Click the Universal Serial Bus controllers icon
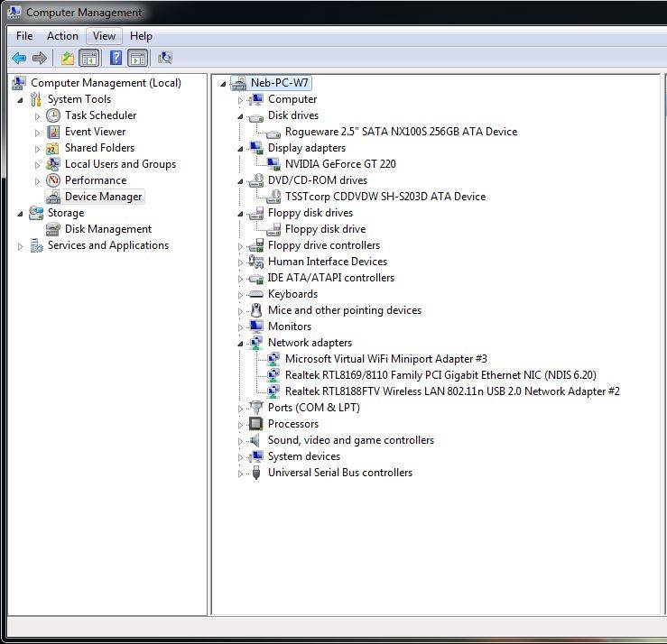 256,473
